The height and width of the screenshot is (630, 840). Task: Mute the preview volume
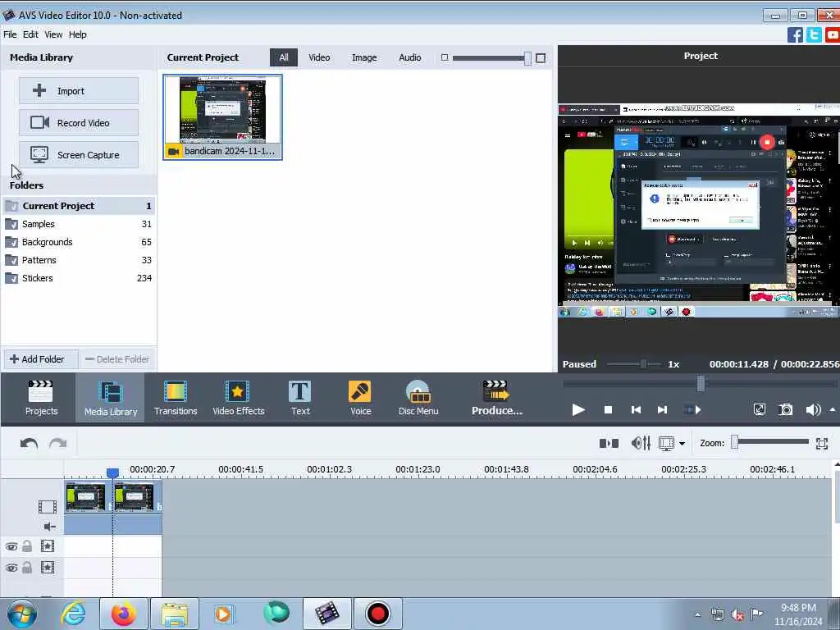(813, 410)
